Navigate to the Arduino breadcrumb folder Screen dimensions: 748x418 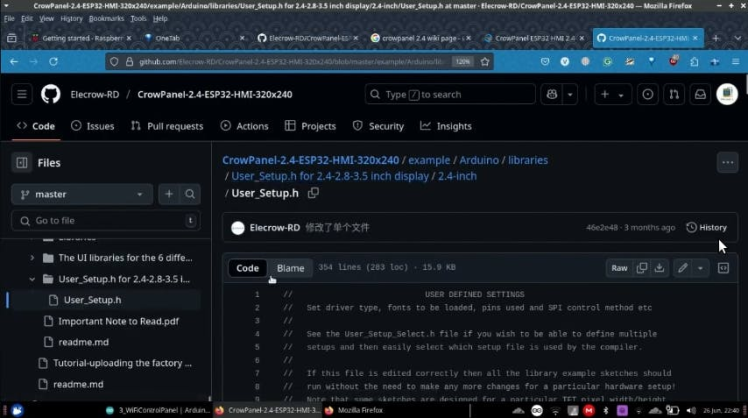479,160
